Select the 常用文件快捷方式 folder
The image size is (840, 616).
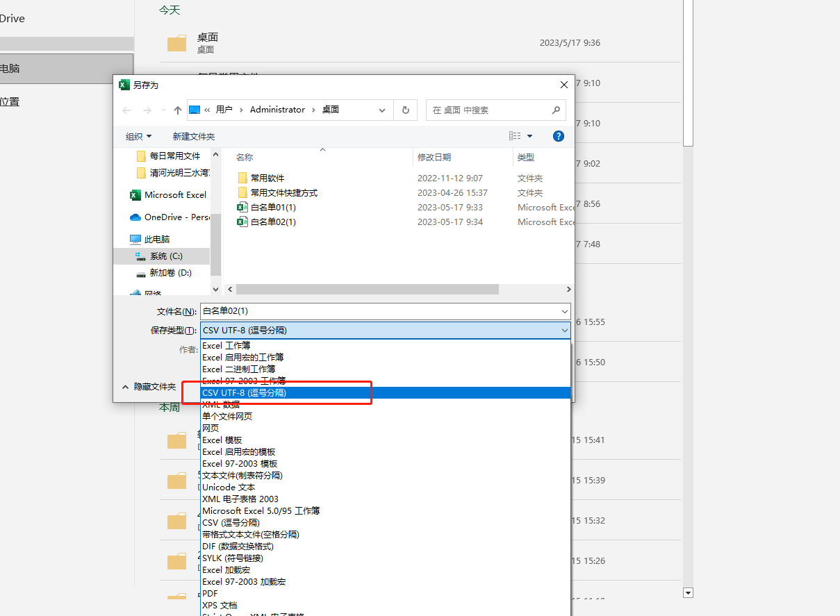[277, 192]
